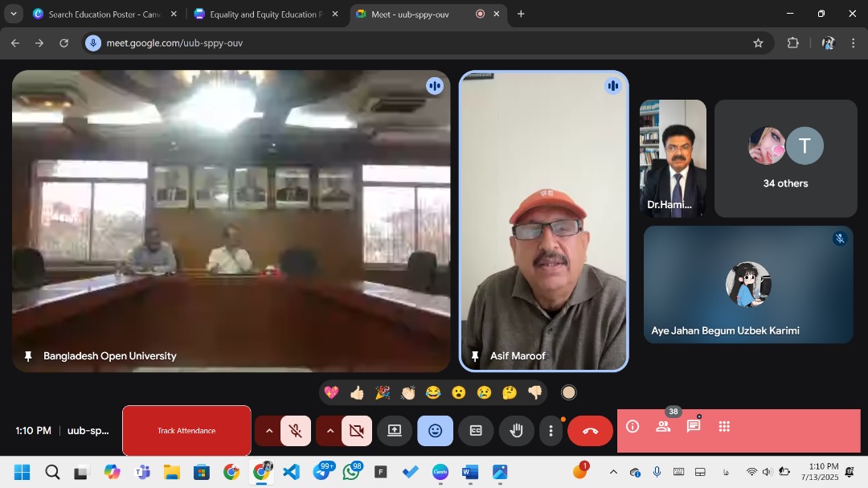Expand video settings arrow beside camera
This screenshot has height=488, width=868.
pyautogui.click(x=330, y=431)
